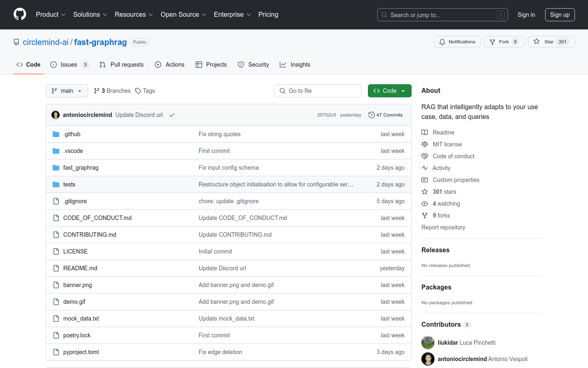The image size is (588, 368).
Task: Open the main branch selector
Action: 67,90
